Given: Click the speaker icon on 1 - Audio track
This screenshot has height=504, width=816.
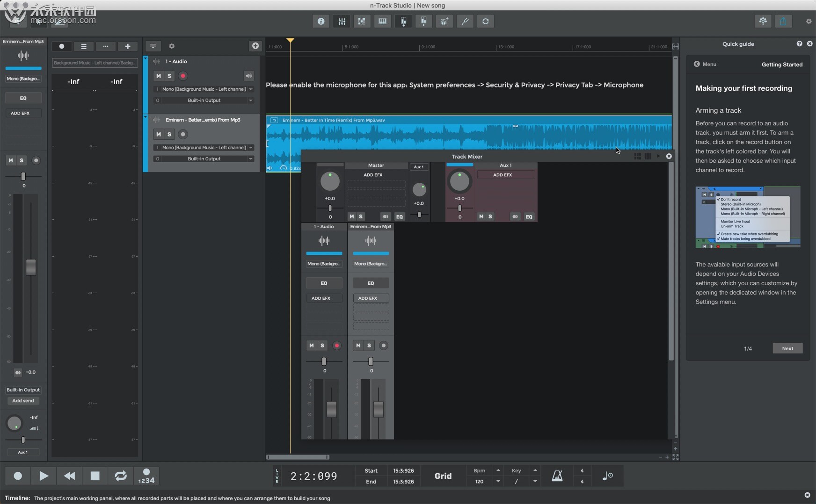Looking at the screenshot, I should tap(248, 76).
